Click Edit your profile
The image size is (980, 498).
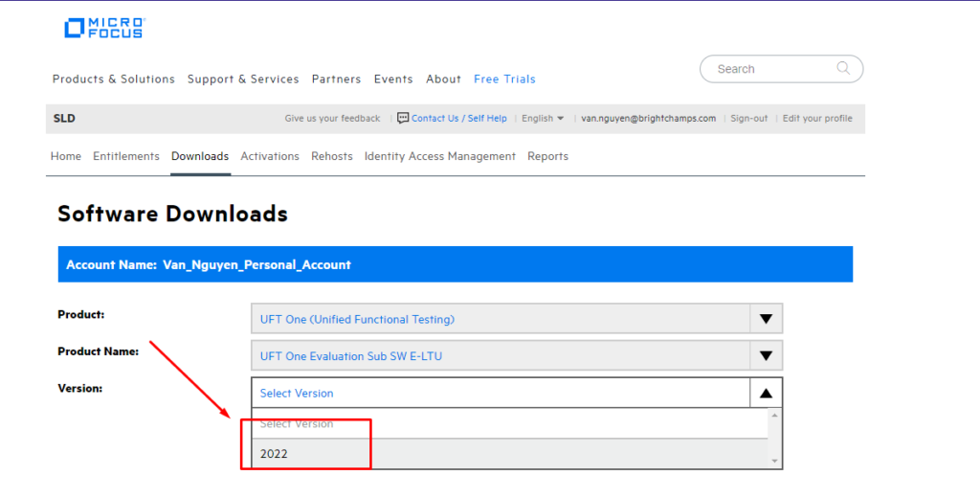pos(817,118)
